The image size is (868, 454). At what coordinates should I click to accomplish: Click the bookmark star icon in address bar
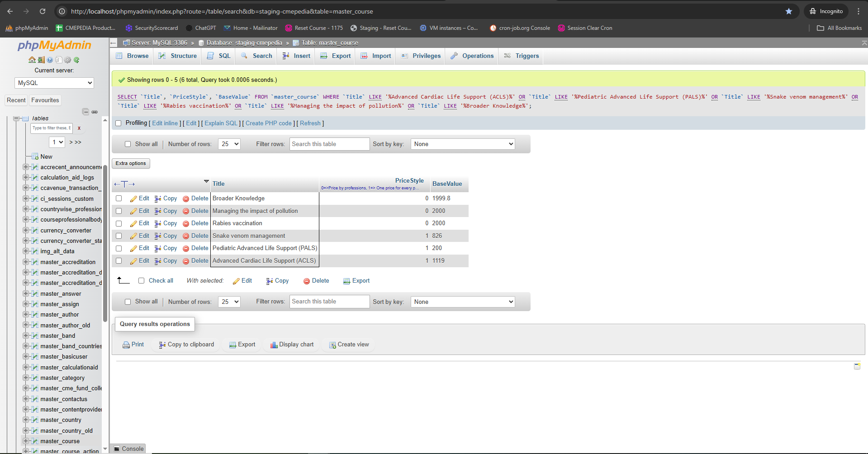click(789, 11)
